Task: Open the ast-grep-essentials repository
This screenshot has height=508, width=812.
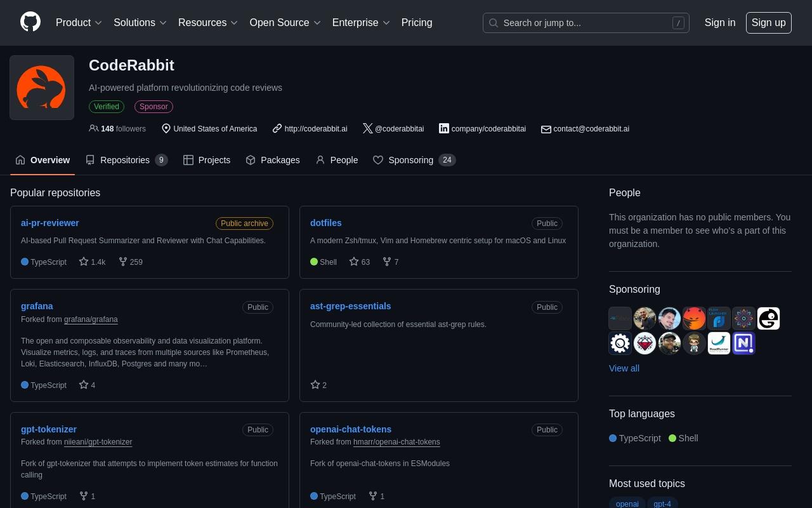Action: [x=351, y=306]
